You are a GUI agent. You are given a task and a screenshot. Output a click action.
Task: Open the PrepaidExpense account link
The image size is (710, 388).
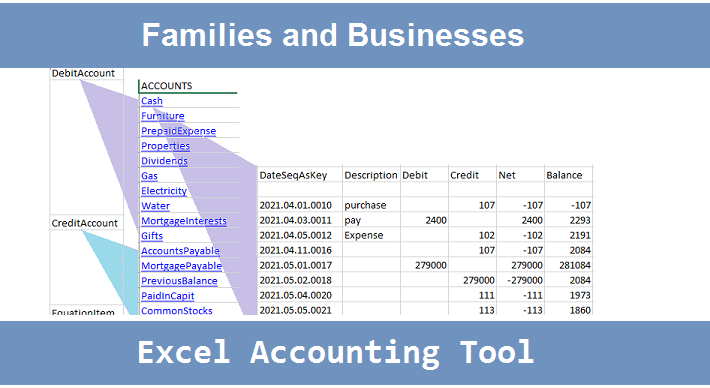(178, 131)
